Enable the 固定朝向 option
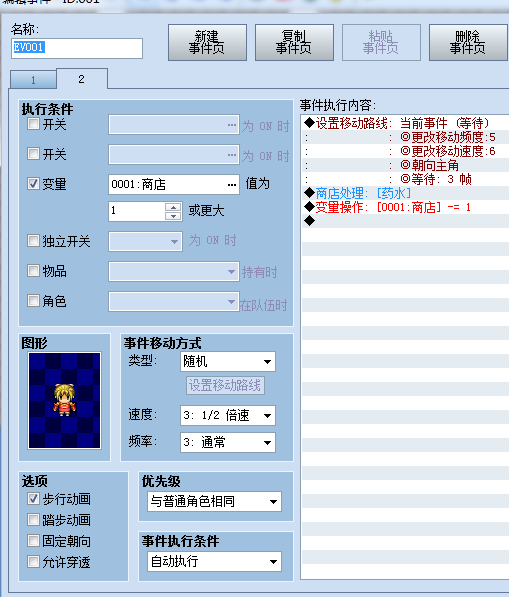 (34, 541)
